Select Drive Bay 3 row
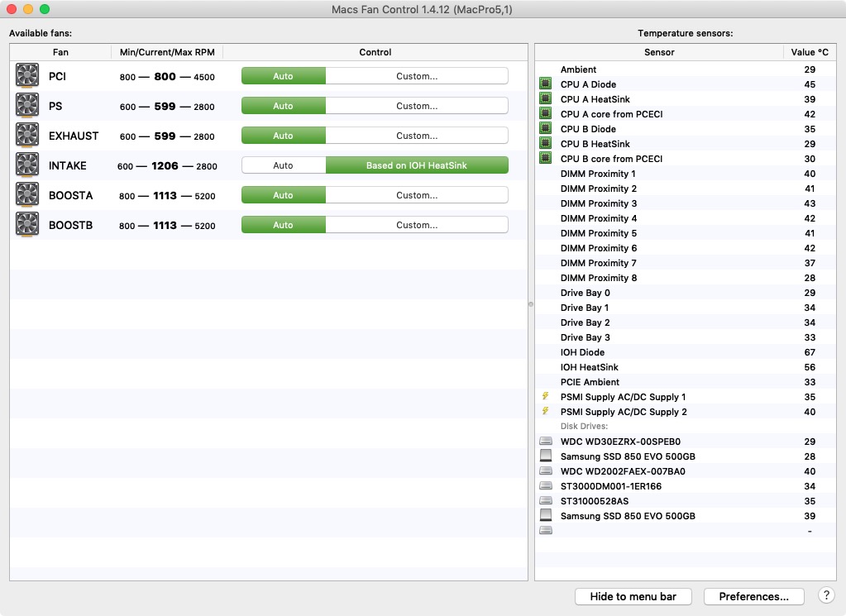The image size is (846, 616). tap(686, 337)
